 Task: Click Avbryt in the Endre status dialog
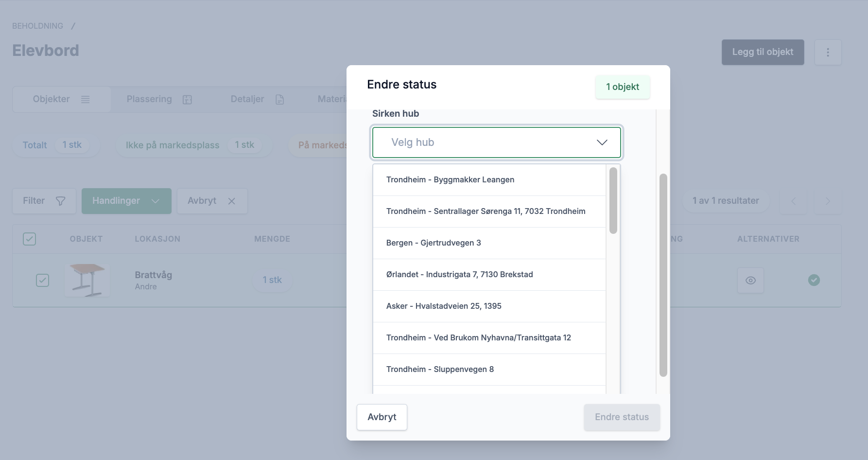[382, 417]
